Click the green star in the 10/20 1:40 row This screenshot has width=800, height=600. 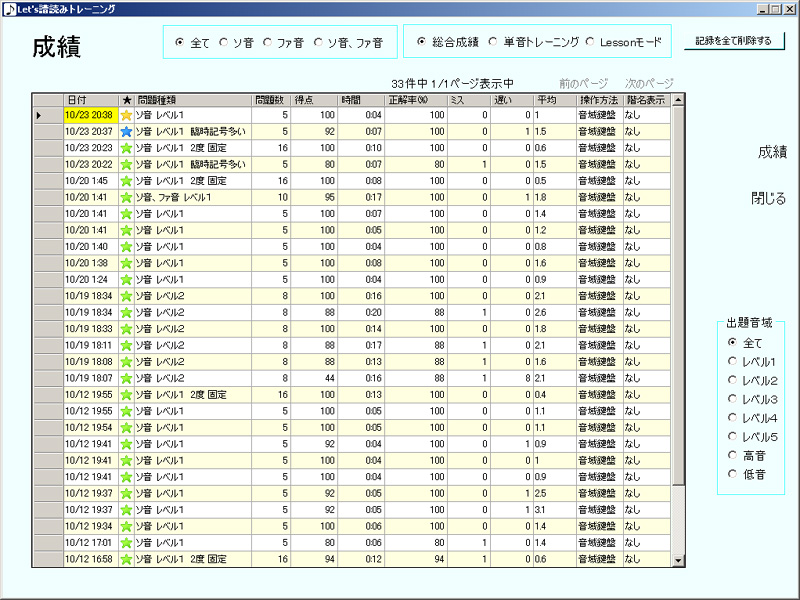[x=126, y=247]
